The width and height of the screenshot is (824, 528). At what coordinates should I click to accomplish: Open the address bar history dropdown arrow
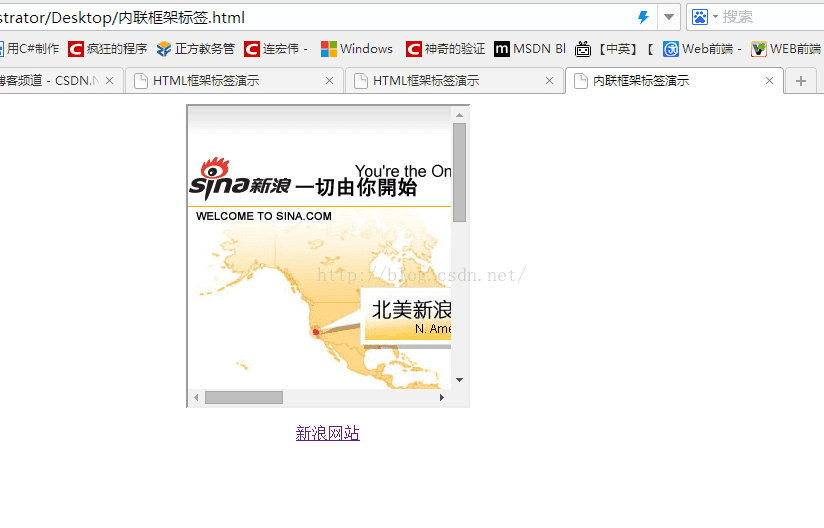click(668, 17)
